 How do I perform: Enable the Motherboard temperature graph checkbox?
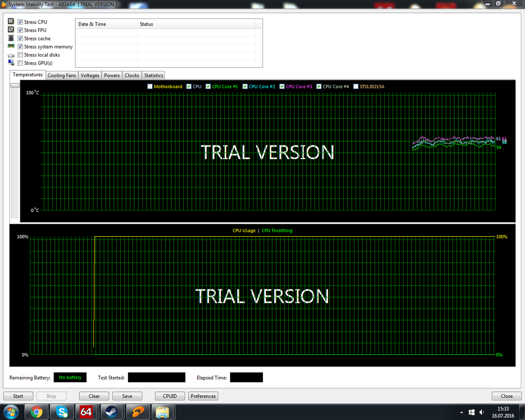150,87
